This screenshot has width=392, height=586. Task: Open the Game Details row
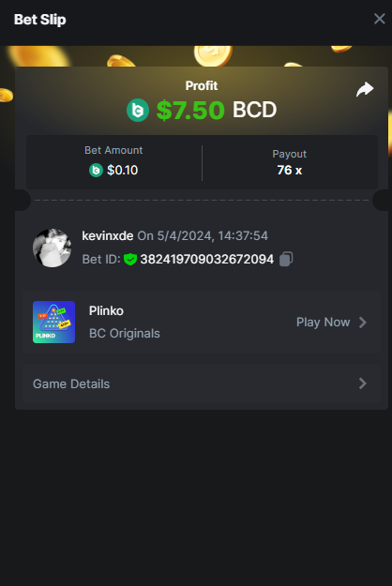(202, 383)
